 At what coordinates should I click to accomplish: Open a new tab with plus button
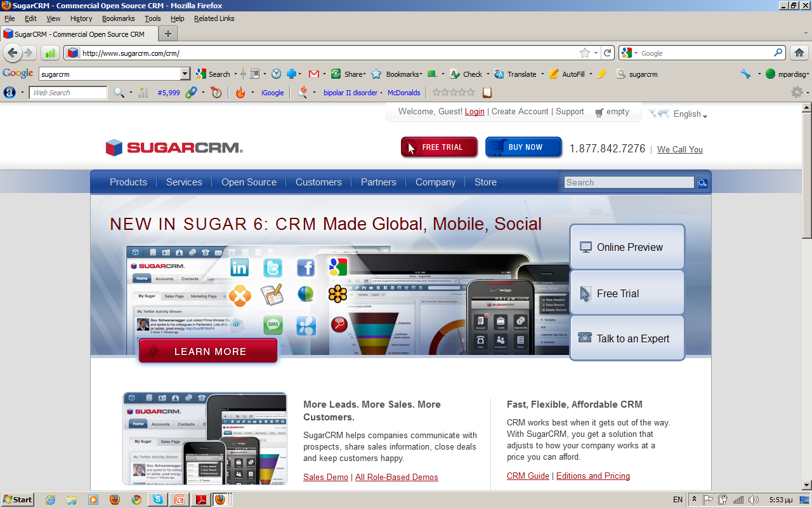click(168, 34)
